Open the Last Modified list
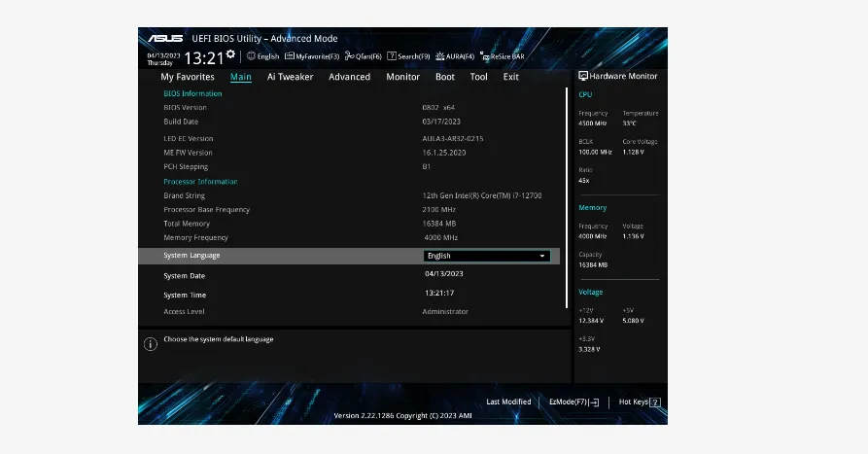The height and width of the screenshot is (454, 868). [508, 402]
